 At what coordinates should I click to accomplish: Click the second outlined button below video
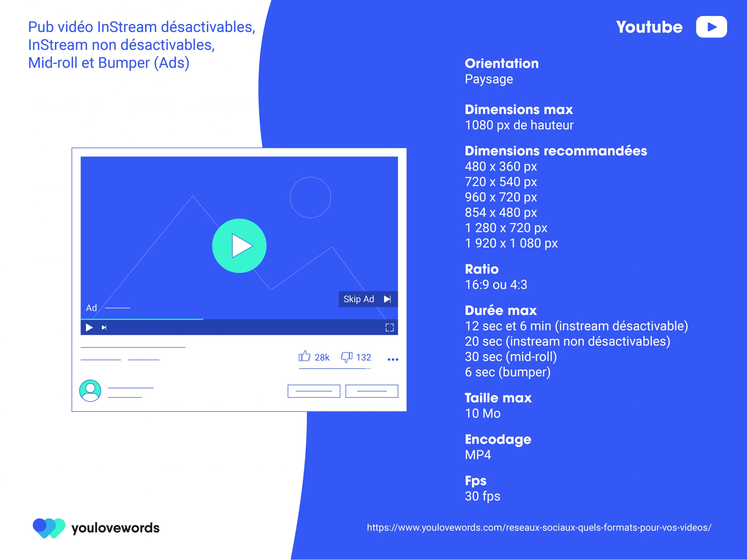tap(372, 391)
